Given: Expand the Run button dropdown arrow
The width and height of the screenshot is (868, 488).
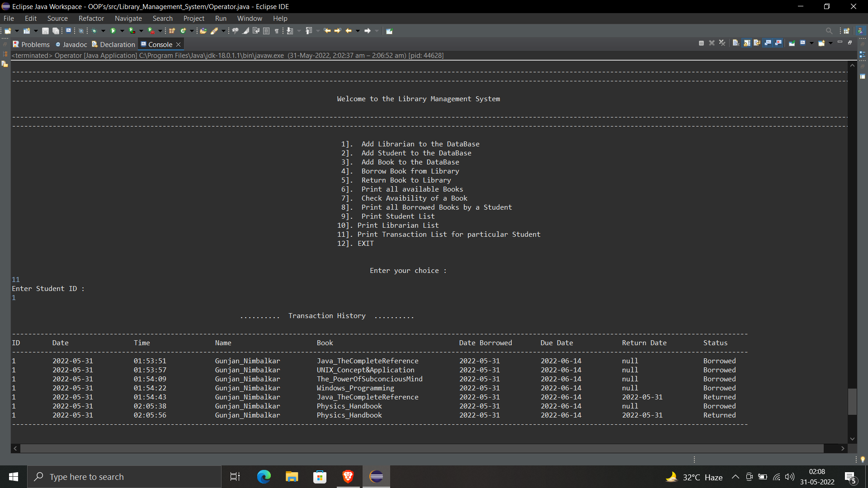Looking at the screenshot, I should (122, 31).
